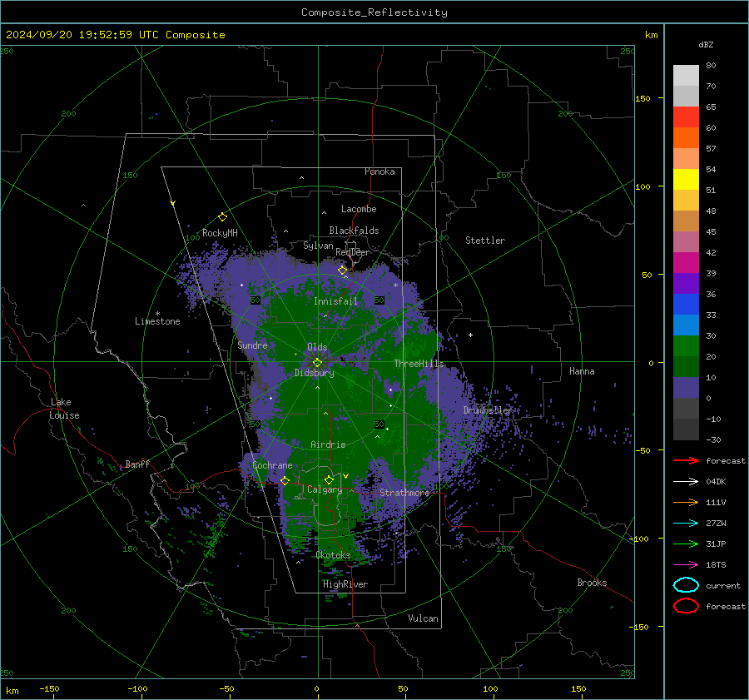749x700 pixels.
Task: Click the km unit label at bottom left
Action: click(12, 691)
